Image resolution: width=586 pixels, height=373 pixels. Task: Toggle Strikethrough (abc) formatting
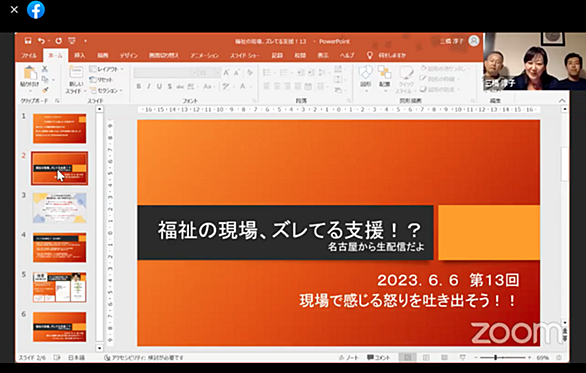pyautogui.click(x=180, y=87)
